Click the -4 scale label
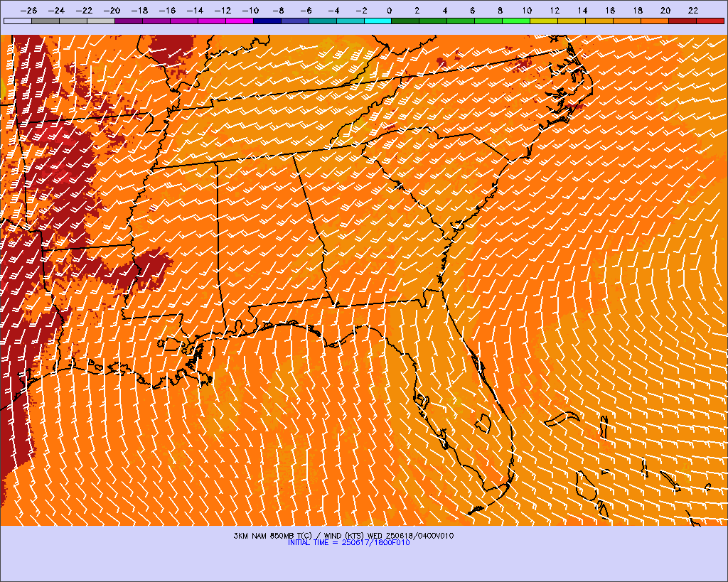 pos(334,10)
